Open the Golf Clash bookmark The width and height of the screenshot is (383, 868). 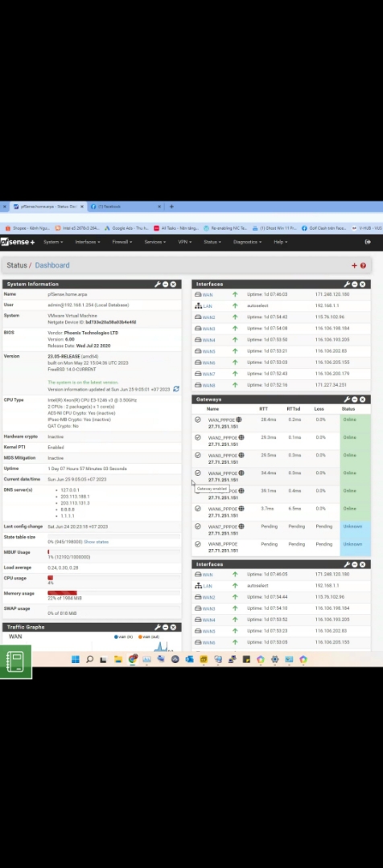click(323, 228)
